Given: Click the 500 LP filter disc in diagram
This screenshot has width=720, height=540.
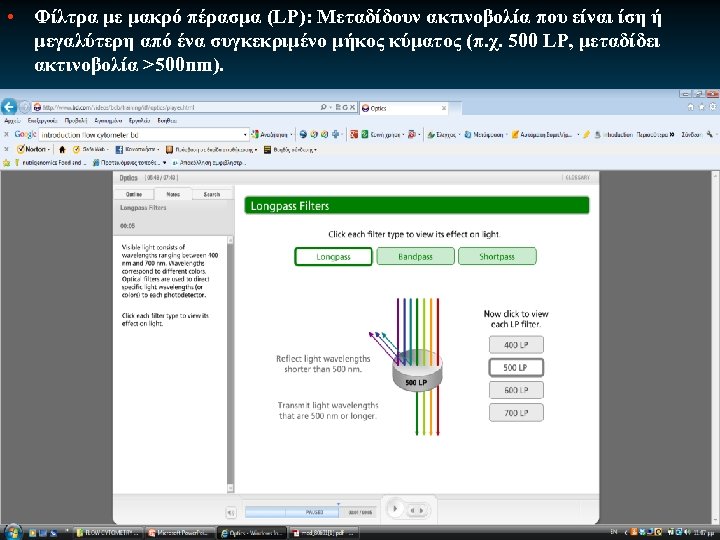Looking at the screenshot, I should 417,370.
